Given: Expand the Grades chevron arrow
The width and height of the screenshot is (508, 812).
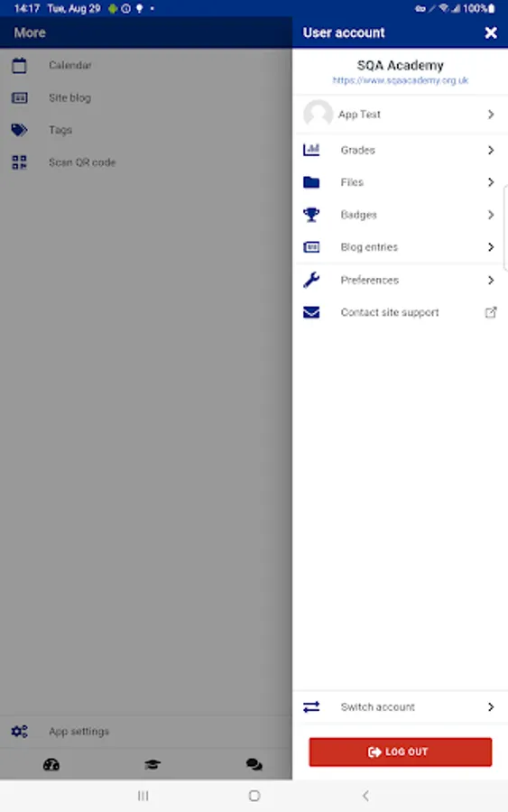Looking at the screenshot, I should (x=491, y=150).
